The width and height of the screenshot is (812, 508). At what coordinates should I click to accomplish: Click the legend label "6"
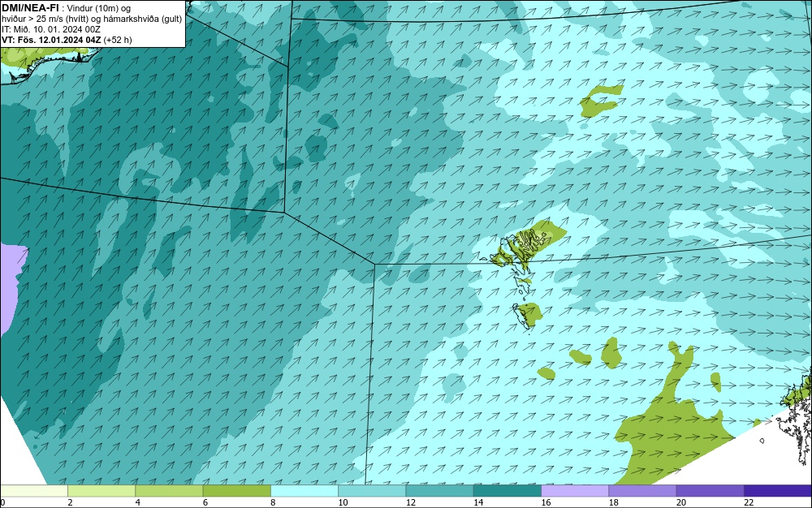205,502
